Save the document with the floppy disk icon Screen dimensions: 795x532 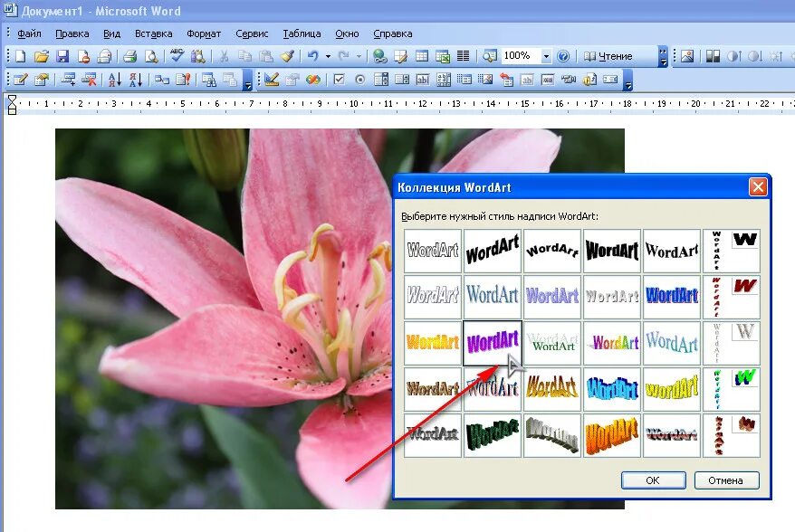click(62, 56)
